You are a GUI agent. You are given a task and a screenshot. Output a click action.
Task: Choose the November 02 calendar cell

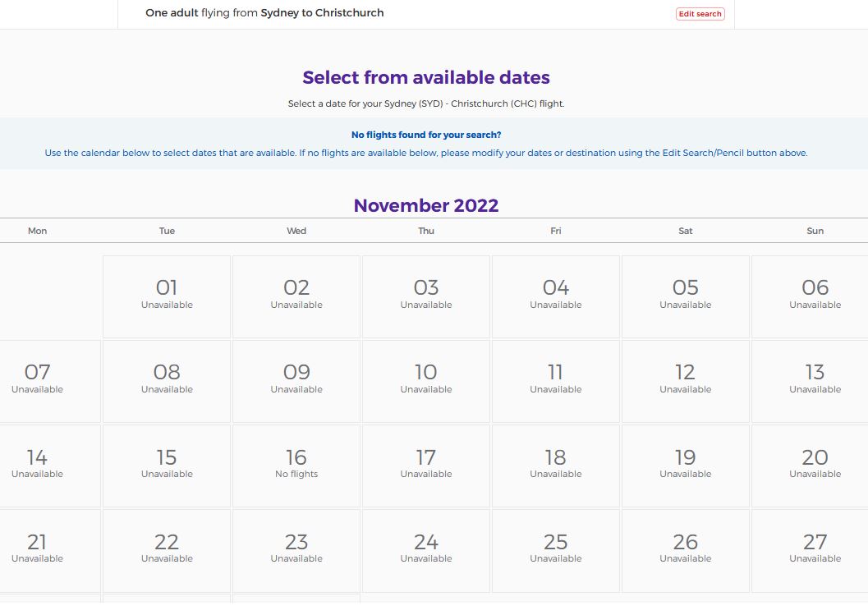tap(296, 296)
